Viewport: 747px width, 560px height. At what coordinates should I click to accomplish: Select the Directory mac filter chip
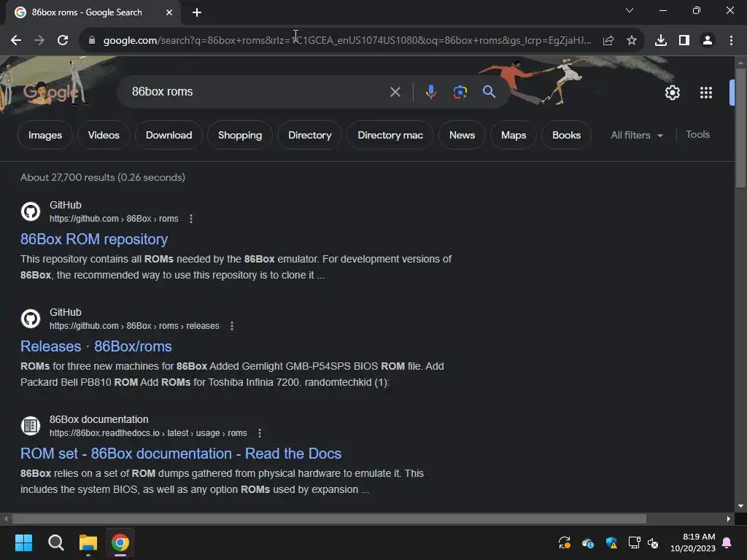(x=390, y=135)
